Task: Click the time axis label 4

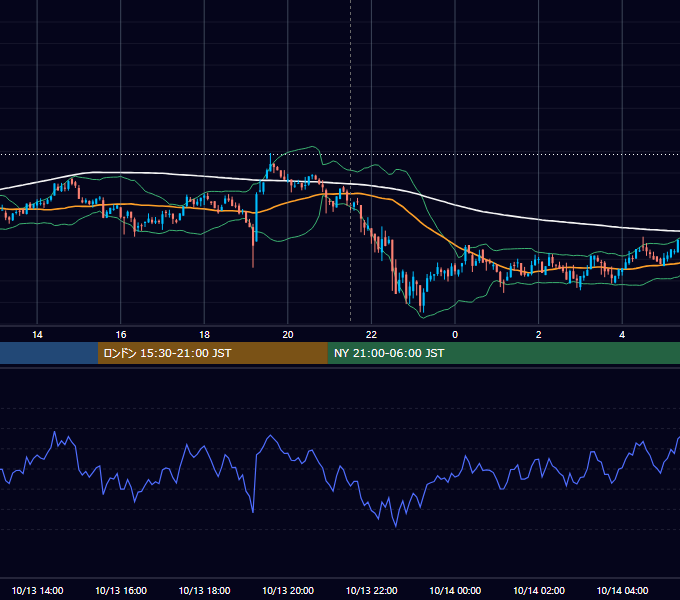Action: tap(622, 335)
